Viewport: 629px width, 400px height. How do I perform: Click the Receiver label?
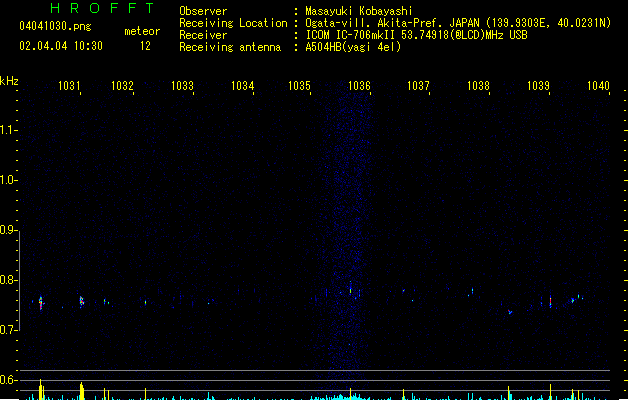pos(203,35)
